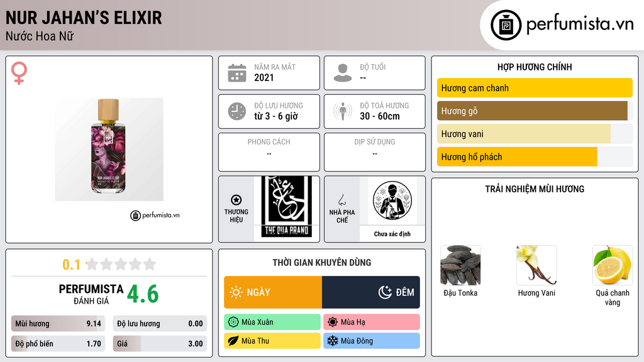Click the Trải nghiệm mùi hương heading
This screenshot has width=644, height=362.
[535, 189]
